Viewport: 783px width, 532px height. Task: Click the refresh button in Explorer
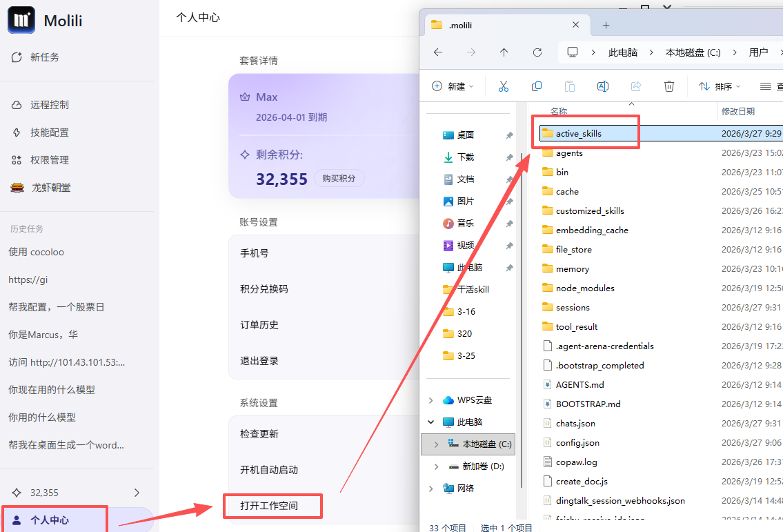pos(537,52)
